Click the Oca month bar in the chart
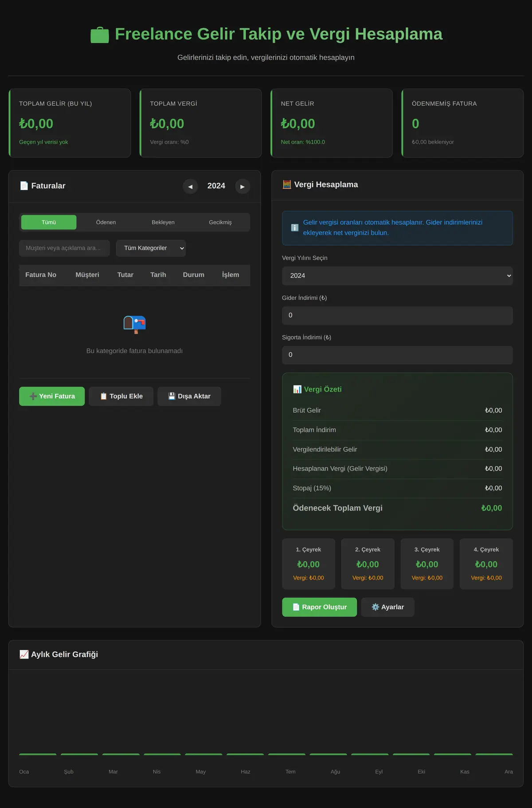532x808 pixels. [x=38, y=754]
